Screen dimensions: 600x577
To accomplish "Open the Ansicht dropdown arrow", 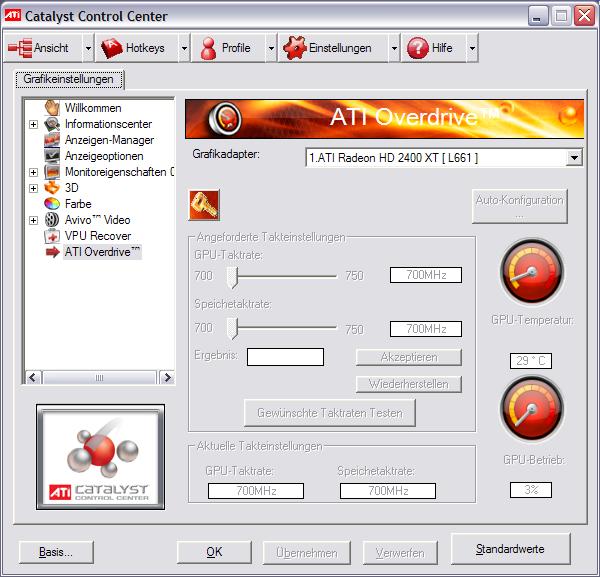I will [88, 48].
